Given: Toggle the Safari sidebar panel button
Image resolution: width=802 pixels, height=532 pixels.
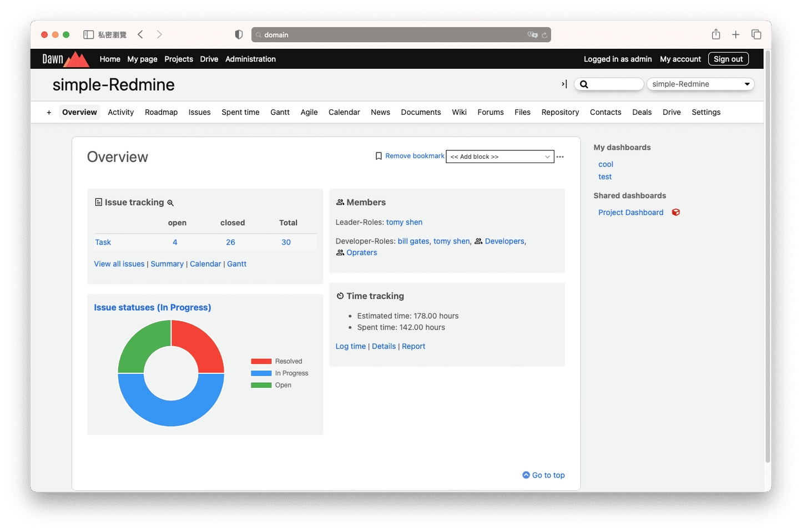Looking at the screenshot, I should tap(88, 34).
